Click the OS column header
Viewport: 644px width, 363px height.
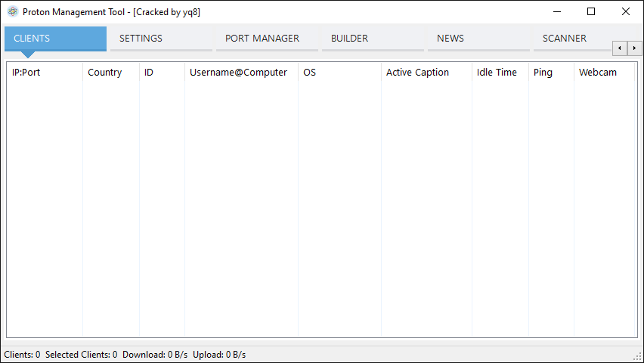click(x=310, y=73)
